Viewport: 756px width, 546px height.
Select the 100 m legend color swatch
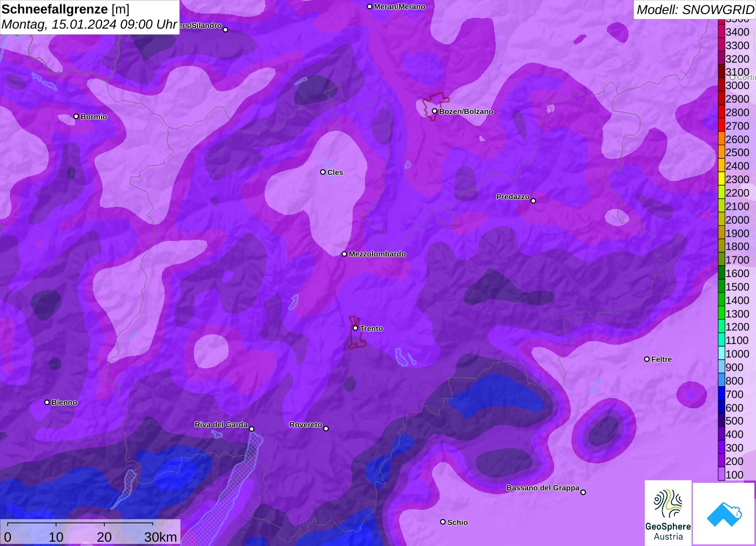[x=721, y=475]
